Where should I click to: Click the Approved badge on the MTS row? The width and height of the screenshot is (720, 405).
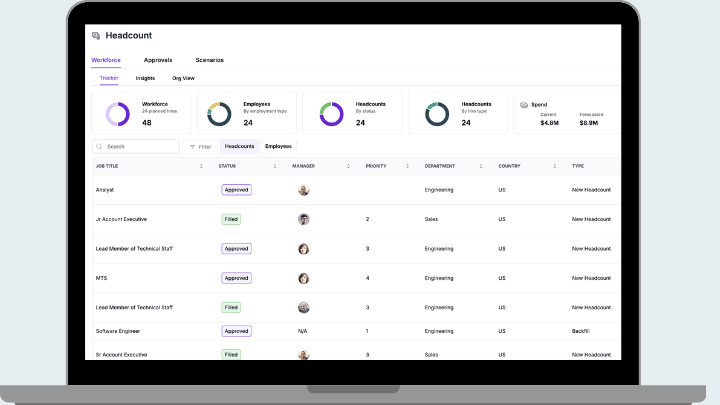(x=236, y=278)
